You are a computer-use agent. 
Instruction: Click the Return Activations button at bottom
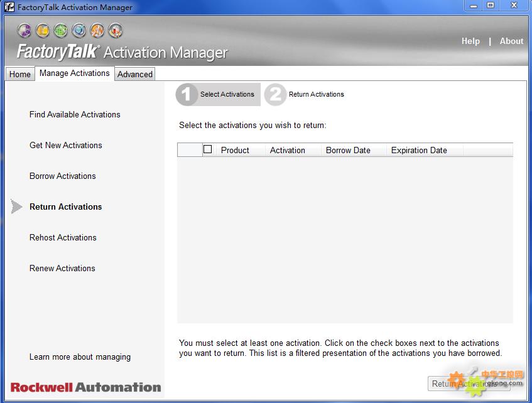[469, 384]
